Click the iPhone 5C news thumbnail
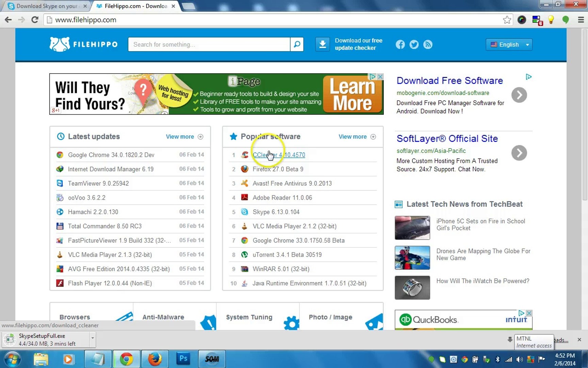The width and height of the screenshot is (588, 368). click(x=412, y=228)
